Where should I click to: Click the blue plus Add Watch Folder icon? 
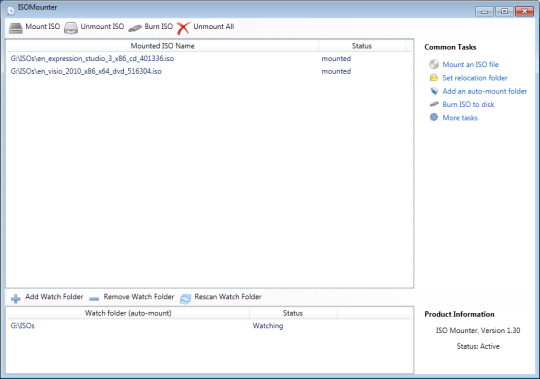(15, 298)
